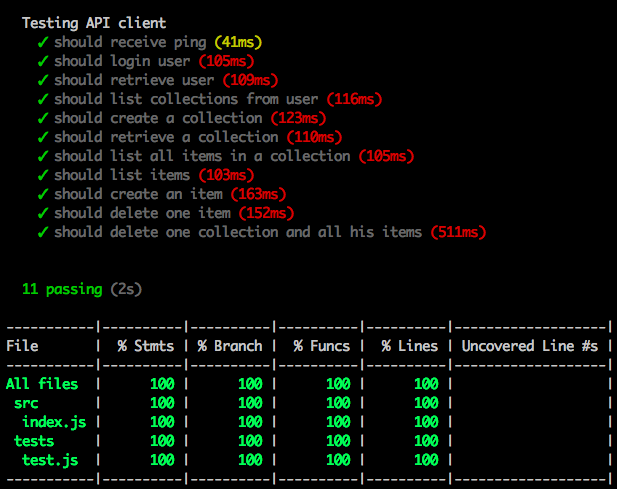Click the "(2s)" total time
Viewport: 617px width, 489px height.
pos(126,289)
